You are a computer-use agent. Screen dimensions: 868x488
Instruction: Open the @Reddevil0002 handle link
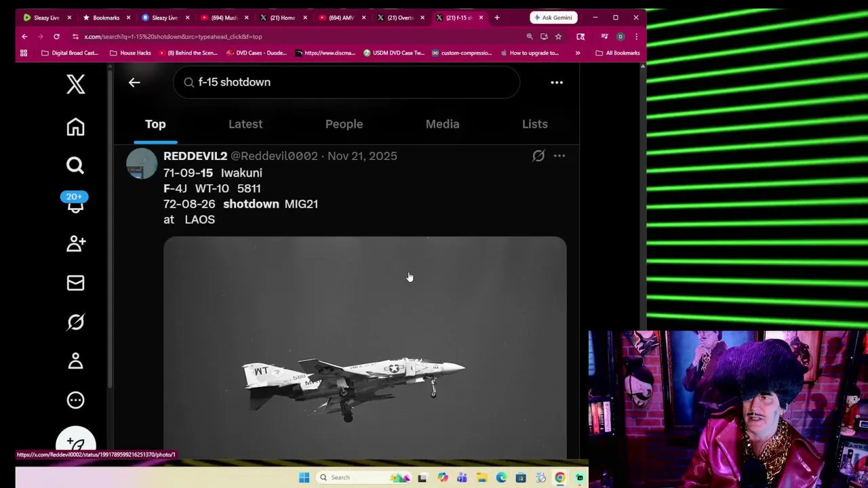click(x=274, y=156)
